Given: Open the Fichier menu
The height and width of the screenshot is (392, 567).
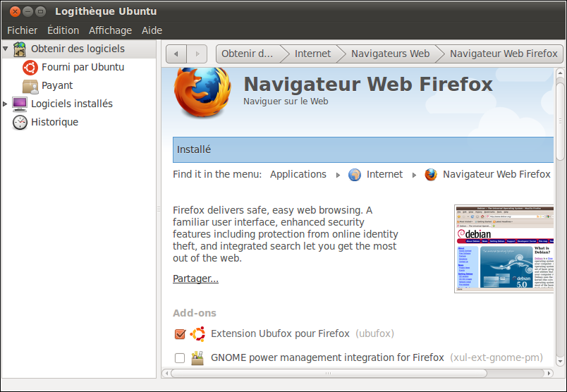Looking at the screenshot, I should (22, 30).
